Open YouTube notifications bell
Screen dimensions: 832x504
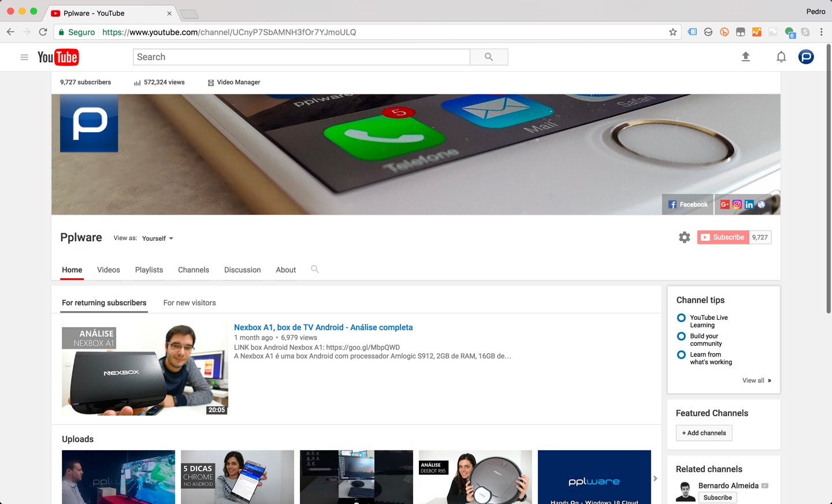(781, 57)
